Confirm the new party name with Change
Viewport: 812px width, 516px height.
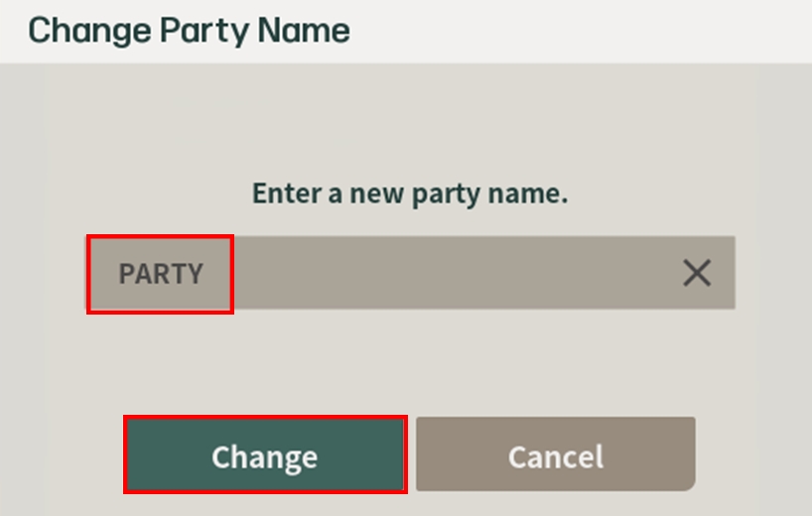(264, 455)
